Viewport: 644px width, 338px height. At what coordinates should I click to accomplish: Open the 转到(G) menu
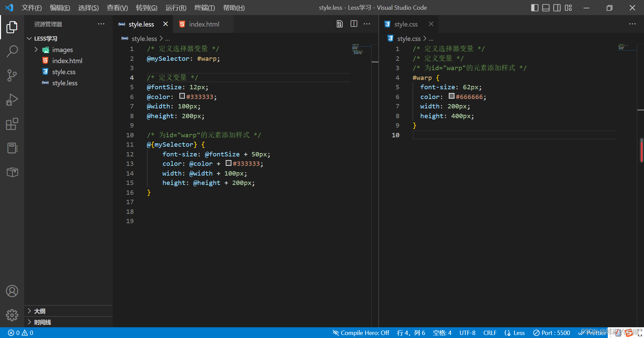pyautogui.click(x=147, y=7)
